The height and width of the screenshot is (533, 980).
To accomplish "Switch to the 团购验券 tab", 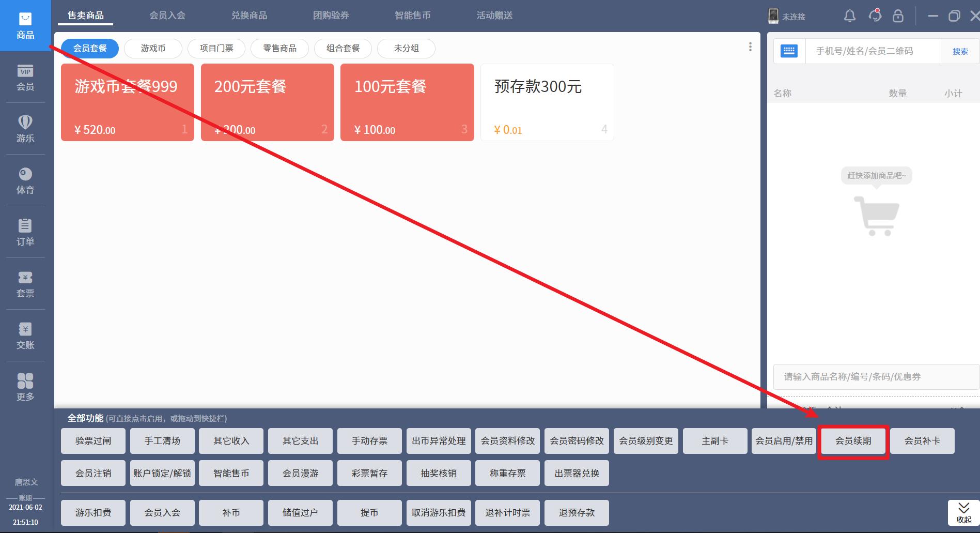I will pyautogui.click(x=331, y=16).
